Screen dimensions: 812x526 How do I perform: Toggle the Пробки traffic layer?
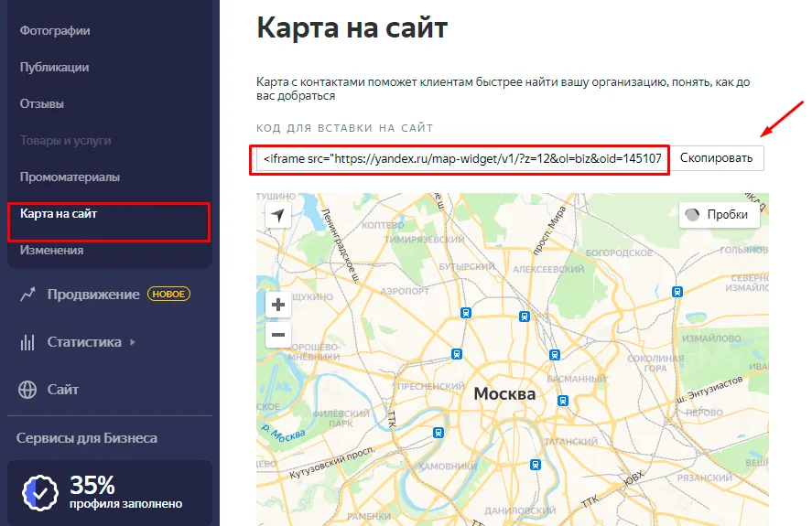coord(719,214)
